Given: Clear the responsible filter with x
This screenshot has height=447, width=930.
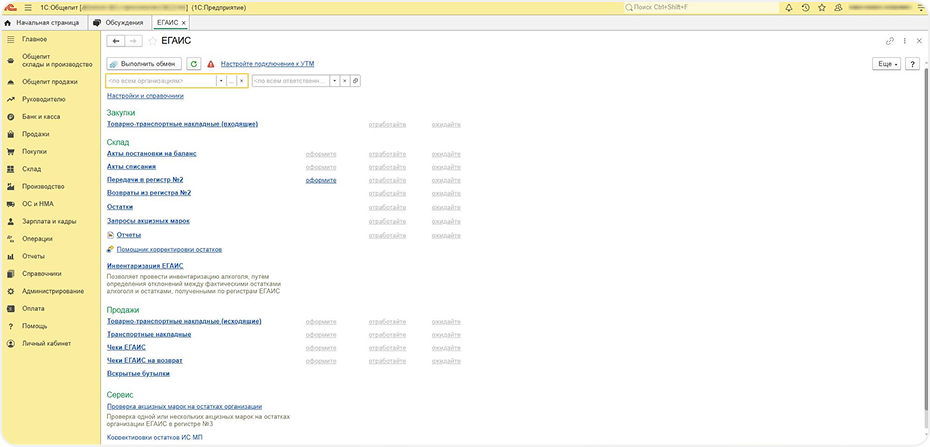Looking at the screenshot, I should point(345,81).
